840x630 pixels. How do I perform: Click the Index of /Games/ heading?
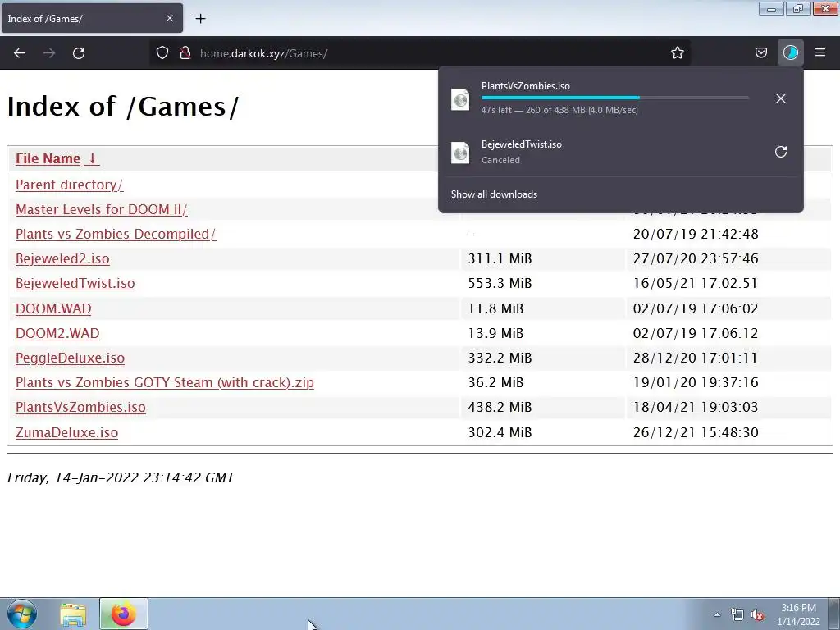click(123, 106)
